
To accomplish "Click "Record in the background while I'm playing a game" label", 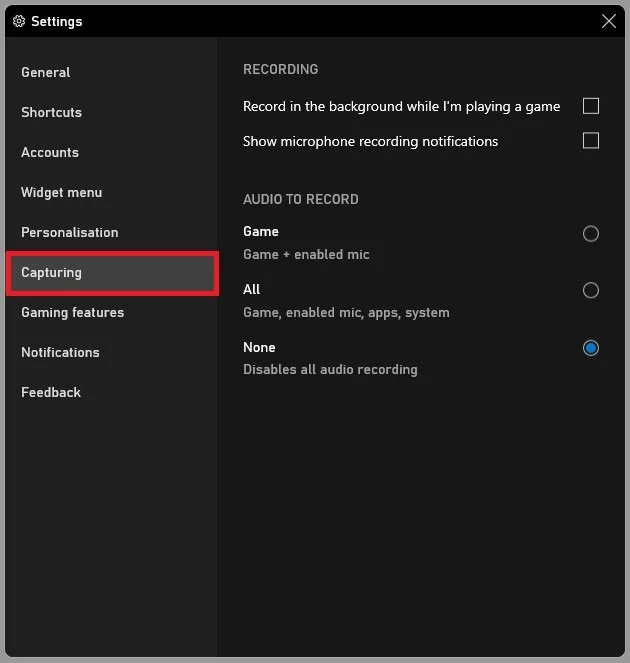I will pyautogui.click(x=402, y=107).
